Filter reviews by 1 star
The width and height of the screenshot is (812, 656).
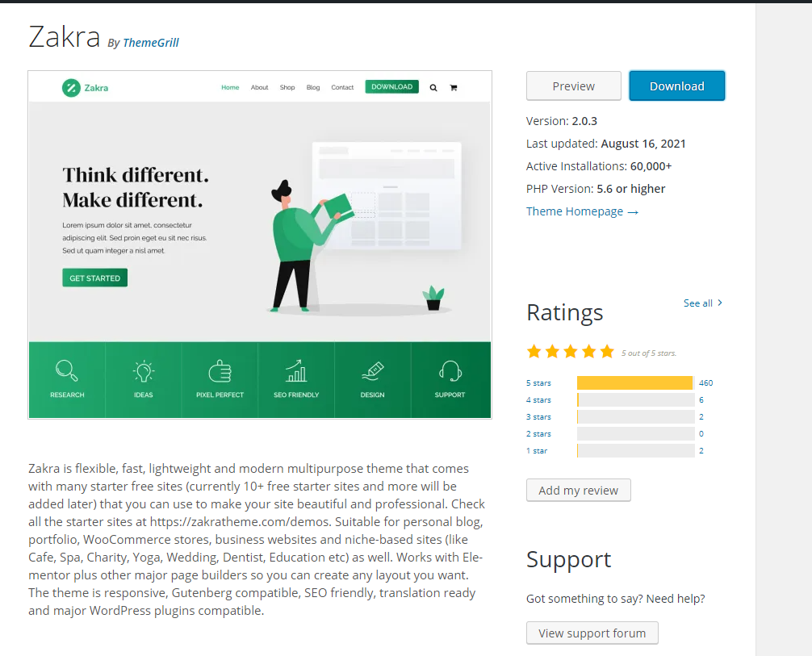[x=537, y=451]
